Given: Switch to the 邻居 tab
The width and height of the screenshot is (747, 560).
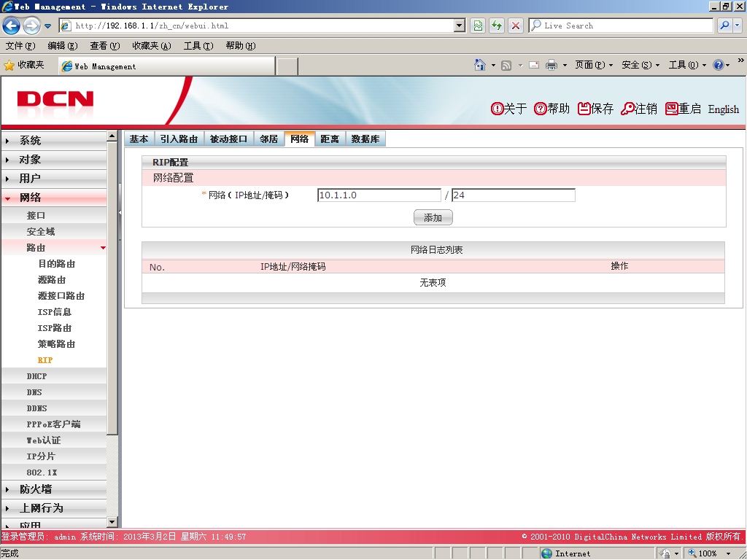Looking at the screenshot, I should (268, 139).
